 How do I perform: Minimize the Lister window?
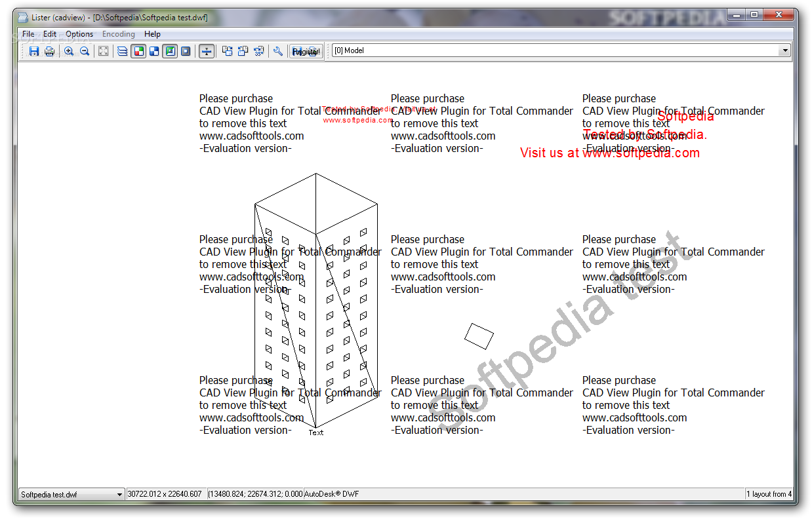736,14
